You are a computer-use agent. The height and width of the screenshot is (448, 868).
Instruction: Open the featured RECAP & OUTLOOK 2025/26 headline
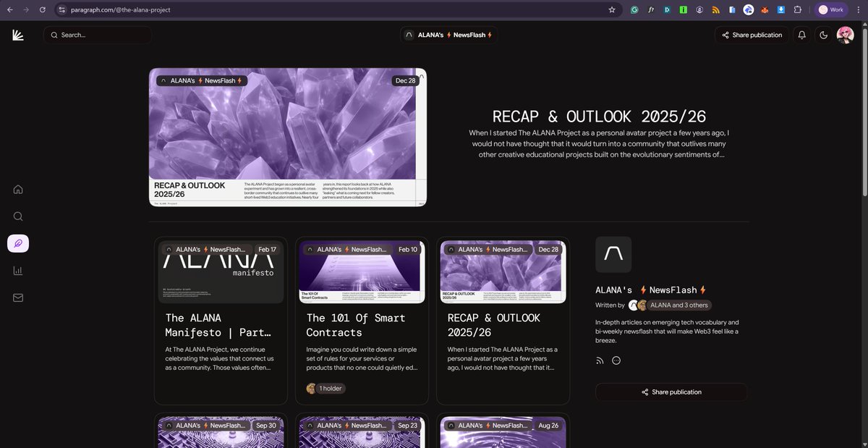click(599, 117)
